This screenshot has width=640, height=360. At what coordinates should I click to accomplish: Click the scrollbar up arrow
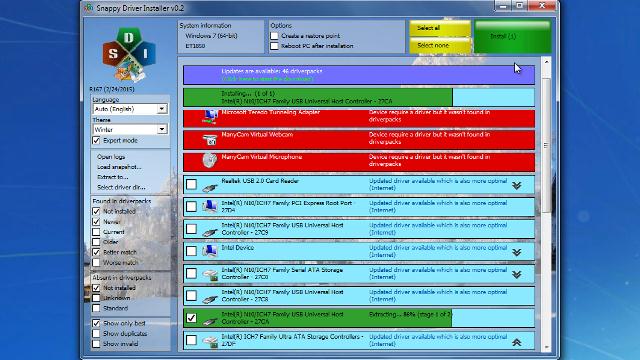point(546,62)
